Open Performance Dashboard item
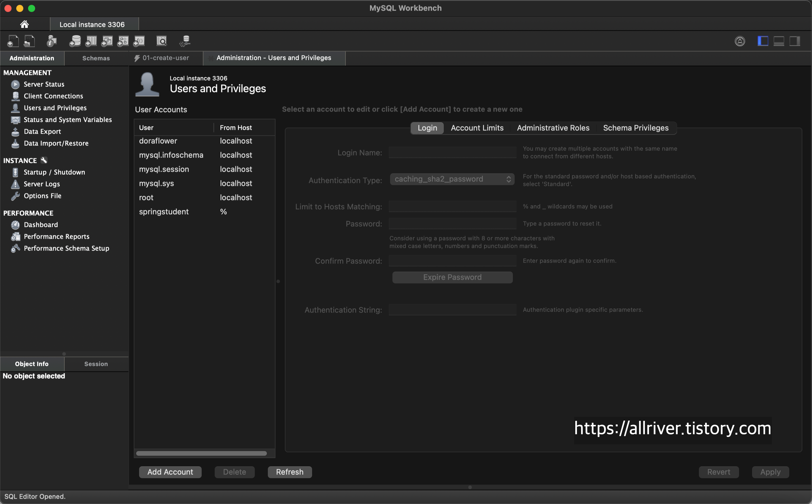The width and height of the screenshot is (812, 504). [x=41, y=225]
